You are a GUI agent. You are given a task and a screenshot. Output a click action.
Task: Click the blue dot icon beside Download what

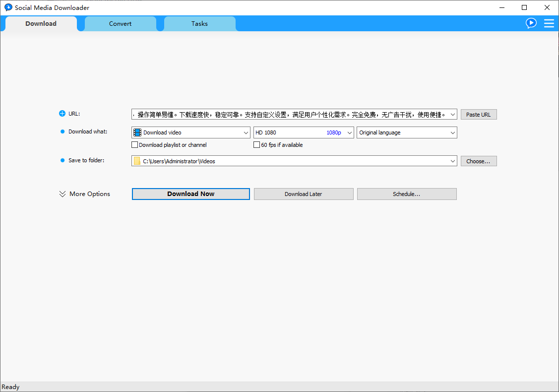[x=62, y=131]
